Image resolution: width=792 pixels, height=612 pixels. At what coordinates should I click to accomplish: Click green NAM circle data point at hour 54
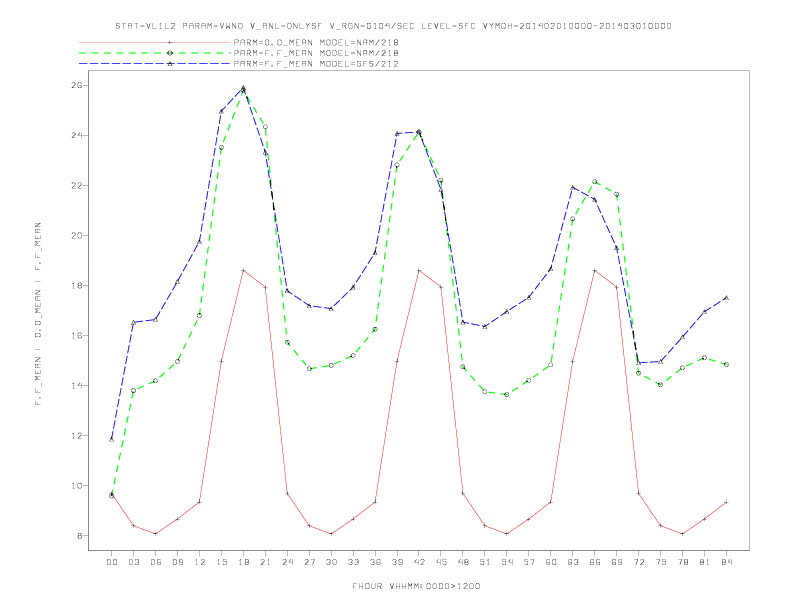coord(507,394)
